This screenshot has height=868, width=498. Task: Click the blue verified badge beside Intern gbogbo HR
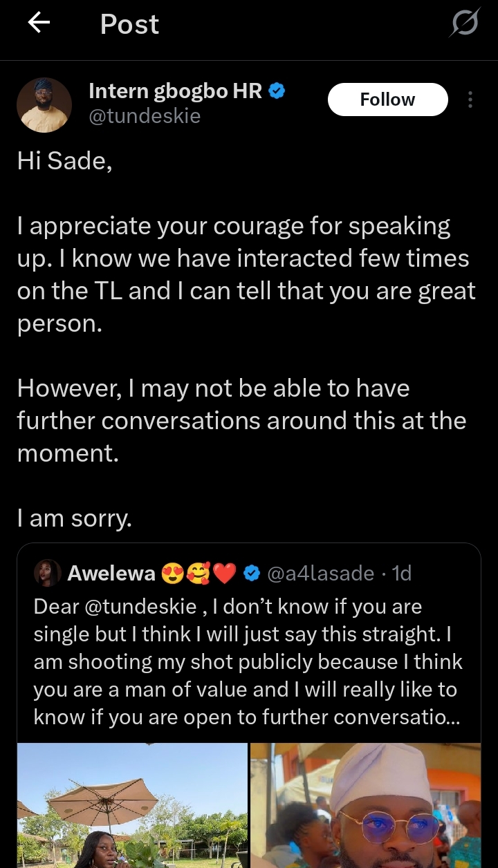tap(277, 91)
